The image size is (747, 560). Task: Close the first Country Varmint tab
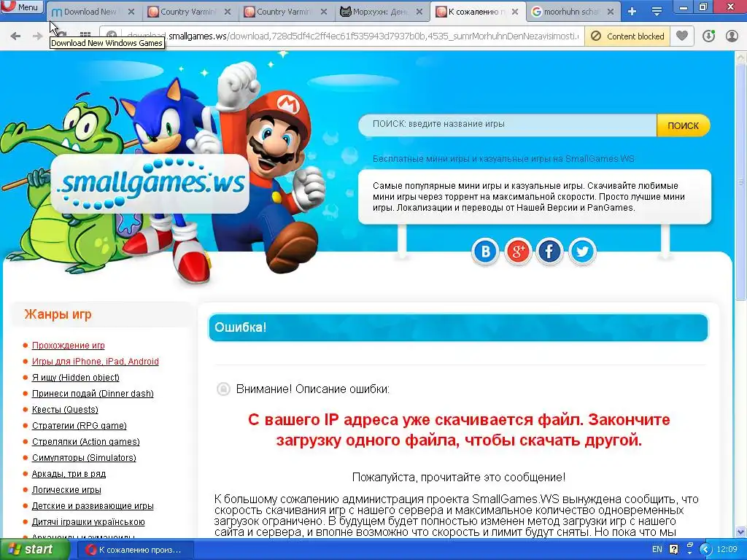[x=228, y=12]
